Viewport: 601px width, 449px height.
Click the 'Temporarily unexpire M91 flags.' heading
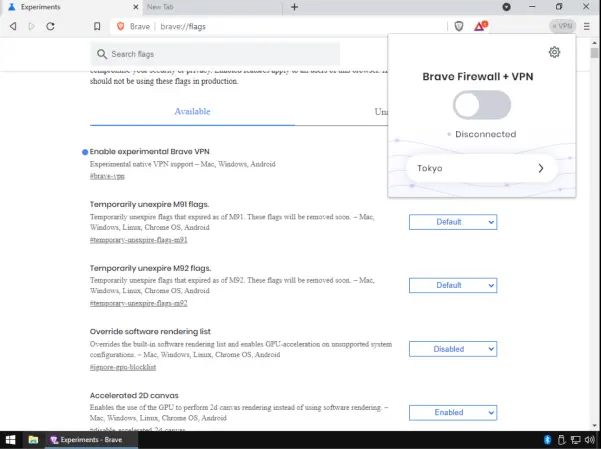(149, 204)
